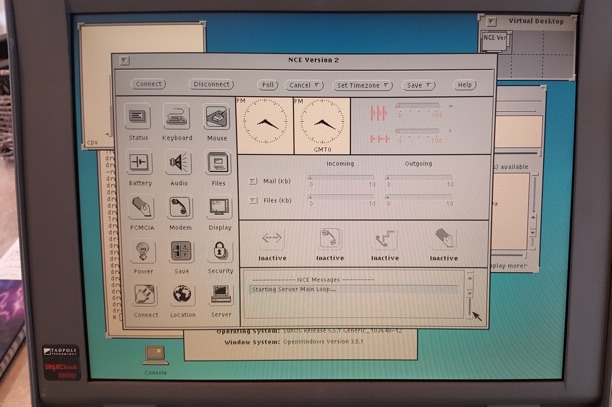Screen dimensions: 612x407
Task: Click the Incoming Files slider
Action: pos(342,197)
